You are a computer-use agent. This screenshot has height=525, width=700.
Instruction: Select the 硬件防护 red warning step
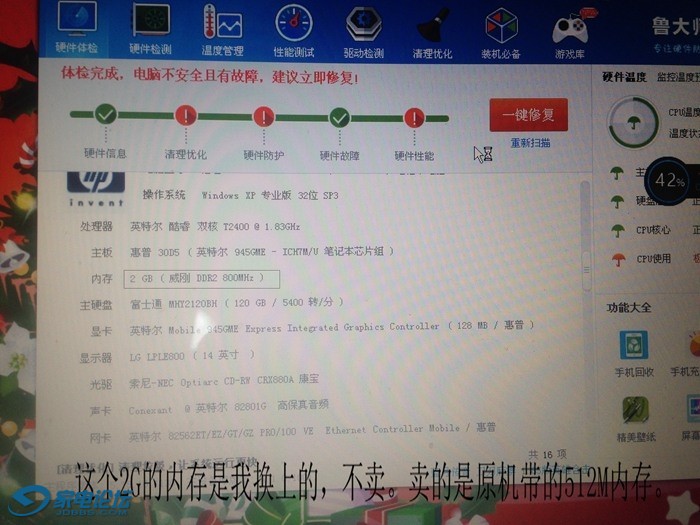point(264,117)
